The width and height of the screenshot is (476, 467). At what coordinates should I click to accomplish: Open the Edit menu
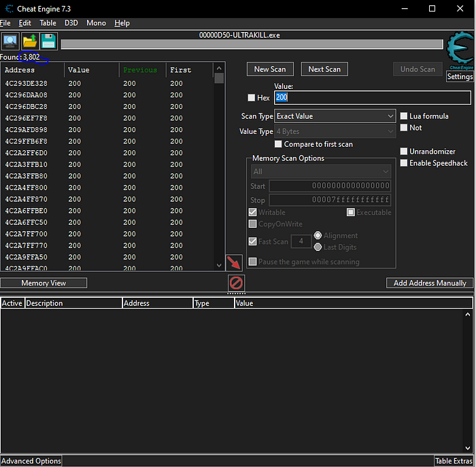pyautogui.click(x=25, y=23)
